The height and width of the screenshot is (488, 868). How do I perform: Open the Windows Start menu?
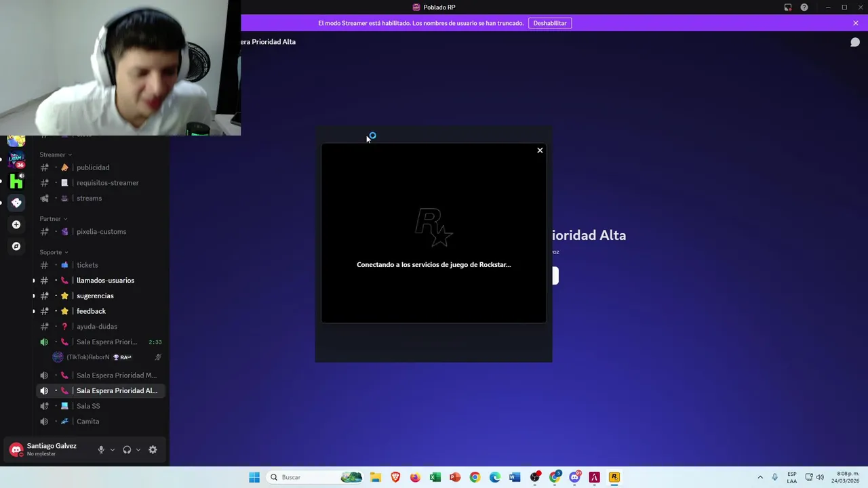254,477
